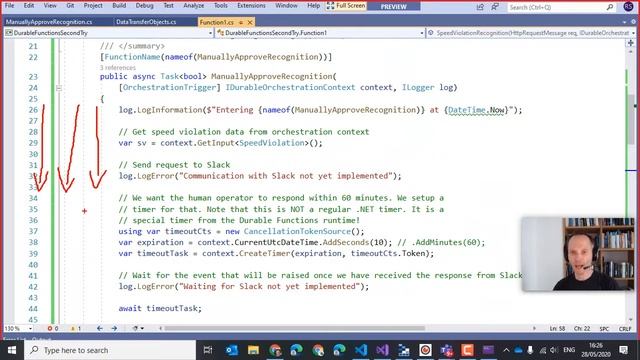Open the document tab settings gear
This screenshot has height=360, width=640.
tap(633, 22)
